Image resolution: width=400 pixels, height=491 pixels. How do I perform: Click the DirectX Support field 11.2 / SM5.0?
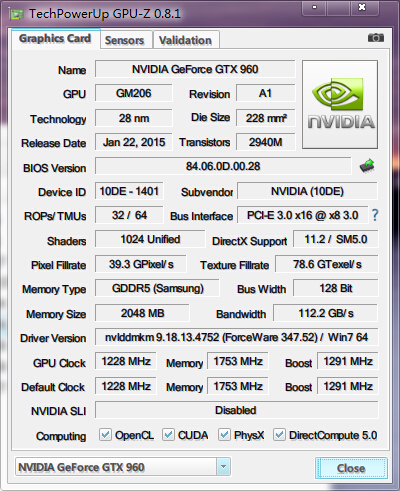[x=336, y=239]
